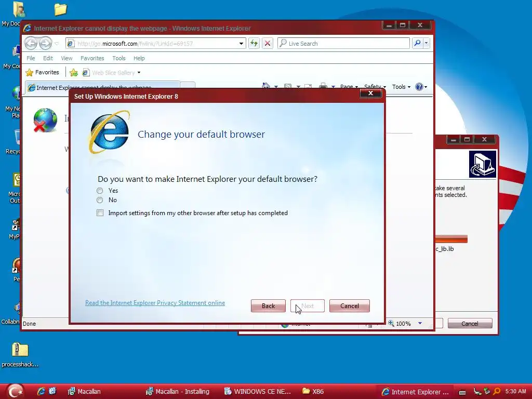Click the green Refresh icon
The image size is (532, 399).
pos(254,43)
